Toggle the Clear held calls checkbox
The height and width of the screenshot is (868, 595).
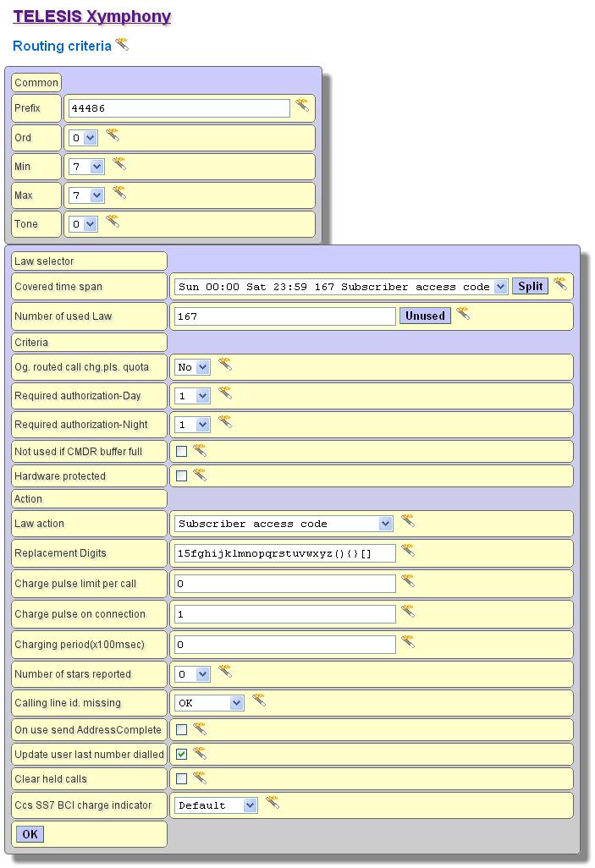point(181,778)
